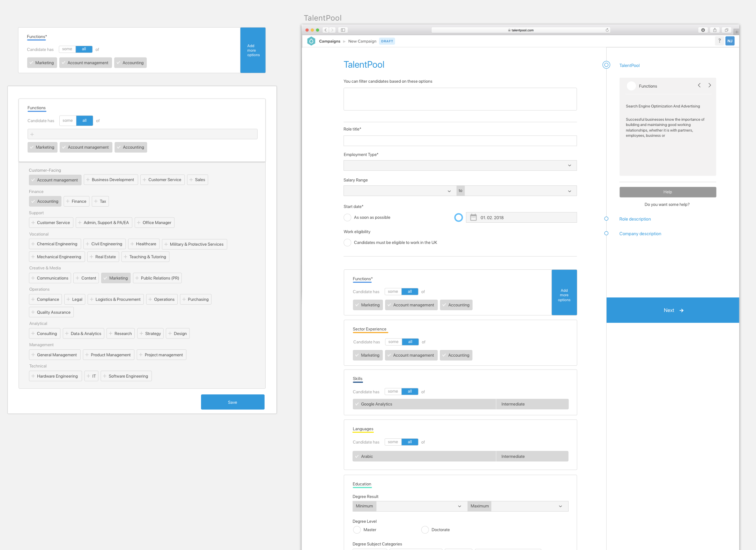Click Add more options in the top-left Functions card
This screenshot has height=550, width=756.
(253, 50)
